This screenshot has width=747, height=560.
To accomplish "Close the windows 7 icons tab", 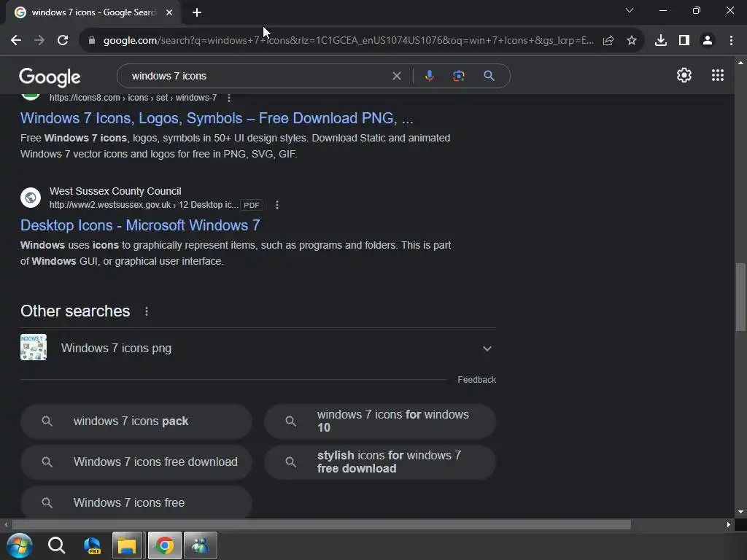I will [169, 12].
